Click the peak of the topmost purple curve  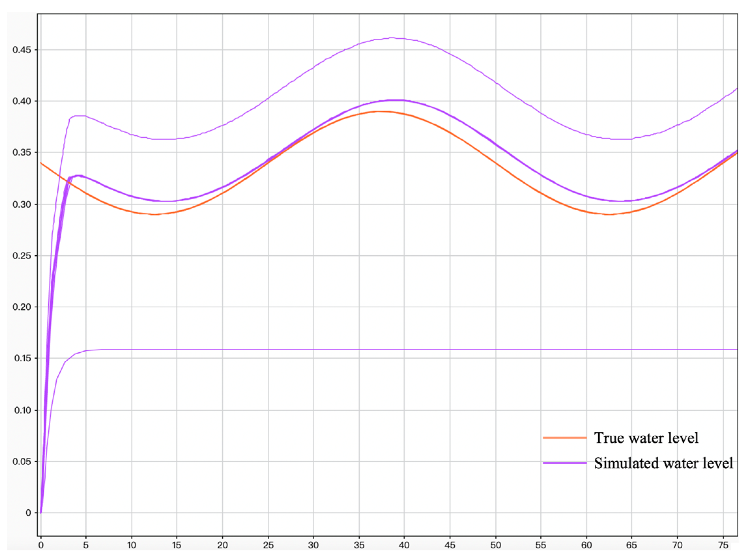click(391, 38)
